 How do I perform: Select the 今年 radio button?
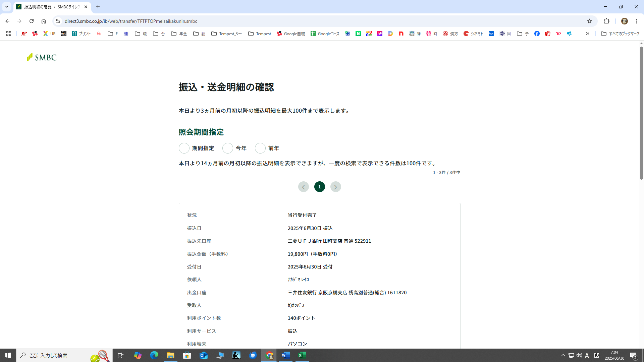tap(228, 148)
